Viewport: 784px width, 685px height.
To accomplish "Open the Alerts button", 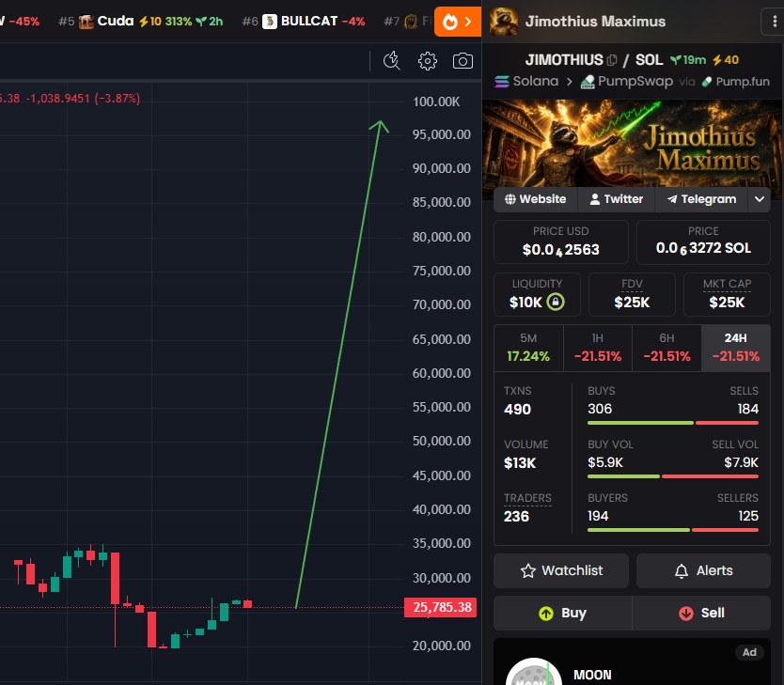I will pyautogui.click(x=703, y=570).
